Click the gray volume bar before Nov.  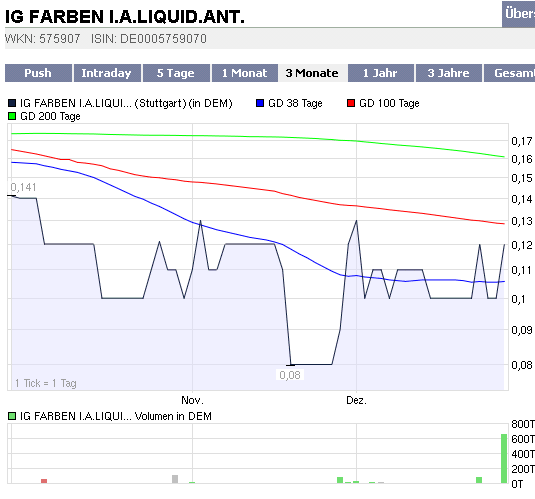tap(175, 479)
